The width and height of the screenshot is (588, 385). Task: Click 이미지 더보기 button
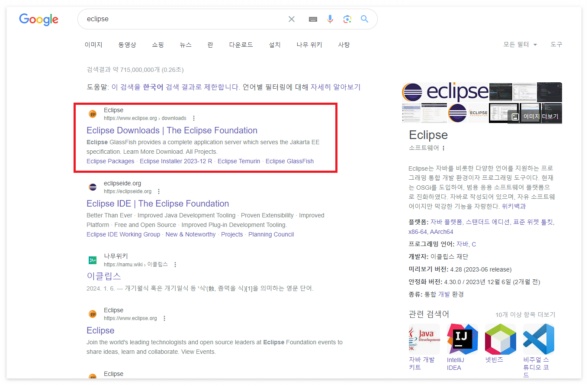click(535, 116)
